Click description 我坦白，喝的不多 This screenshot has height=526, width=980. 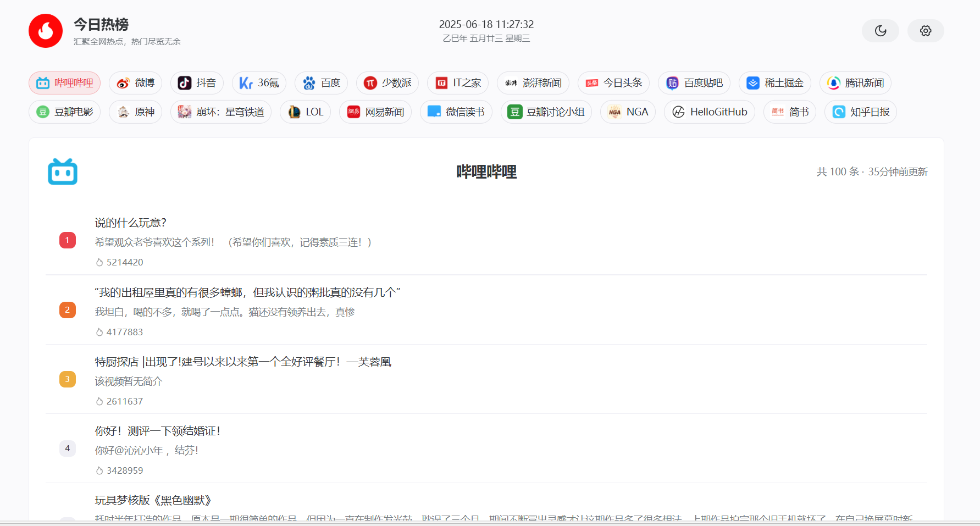[x=225, y=312]
